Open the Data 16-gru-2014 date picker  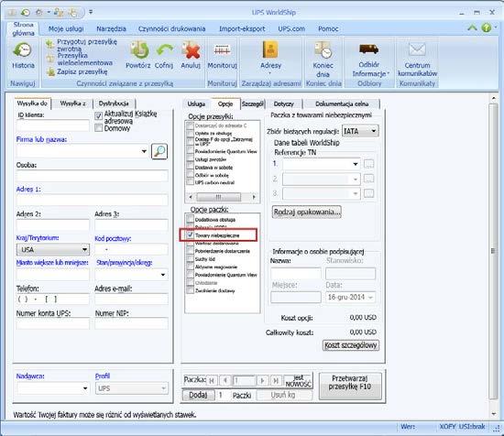370,297
